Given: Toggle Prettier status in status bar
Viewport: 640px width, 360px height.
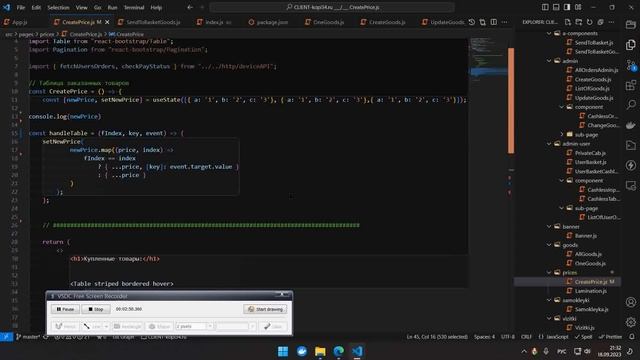Looking at the screenshot, I should coord(610,337).
